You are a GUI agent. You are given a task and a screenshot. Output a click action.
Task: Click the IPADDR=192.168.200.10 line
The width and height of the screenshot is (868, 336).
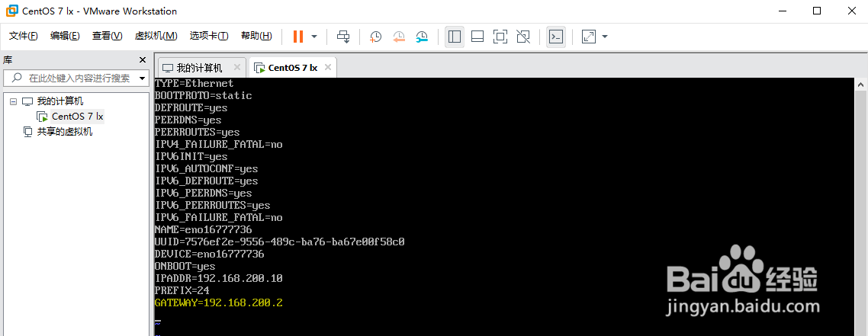click(x=219, y=279)
